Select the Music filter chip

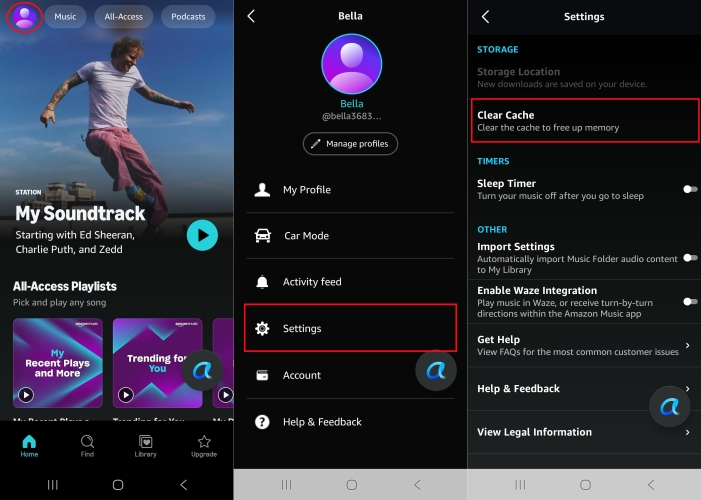(x=65, y=17)
